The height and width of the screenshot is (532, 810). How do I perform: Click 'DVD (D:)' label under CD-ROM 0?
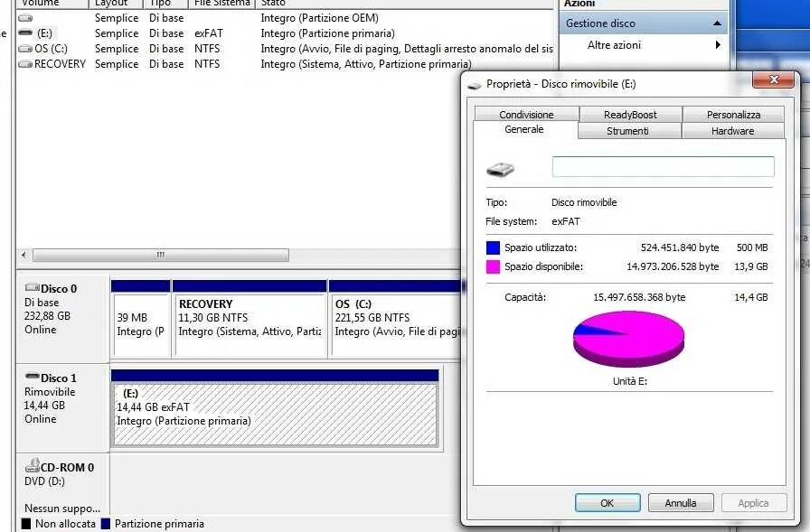tap(44, 481)
